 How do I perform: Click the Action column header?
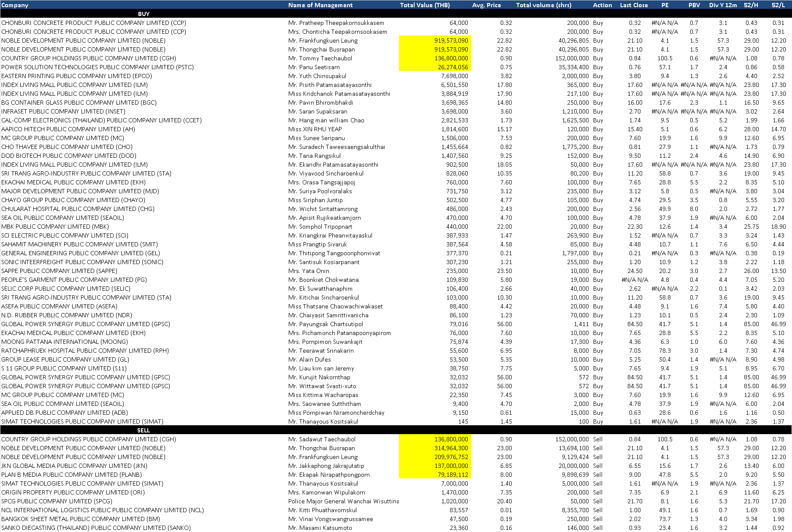(x=602, y=5)
